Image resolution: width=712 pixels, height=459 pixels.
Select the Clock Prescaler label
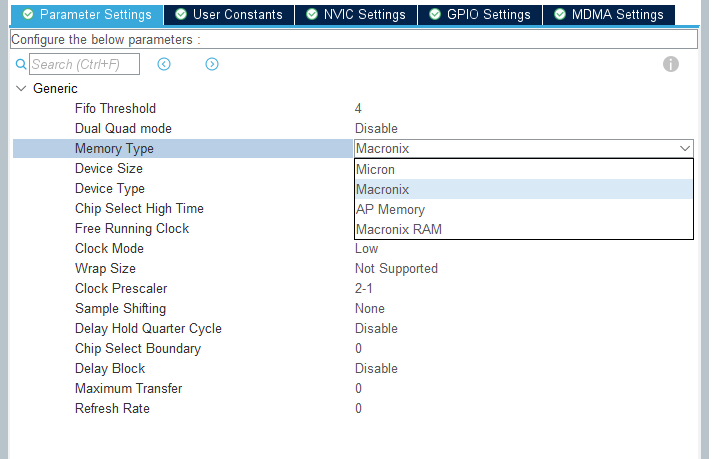coord(121,288)
